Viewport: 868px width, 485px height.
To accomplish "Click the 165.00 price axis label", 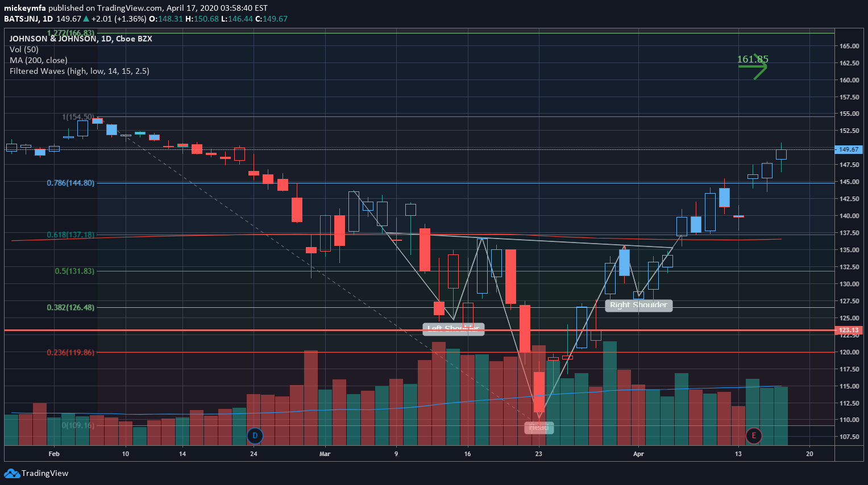I will [849, 46].
